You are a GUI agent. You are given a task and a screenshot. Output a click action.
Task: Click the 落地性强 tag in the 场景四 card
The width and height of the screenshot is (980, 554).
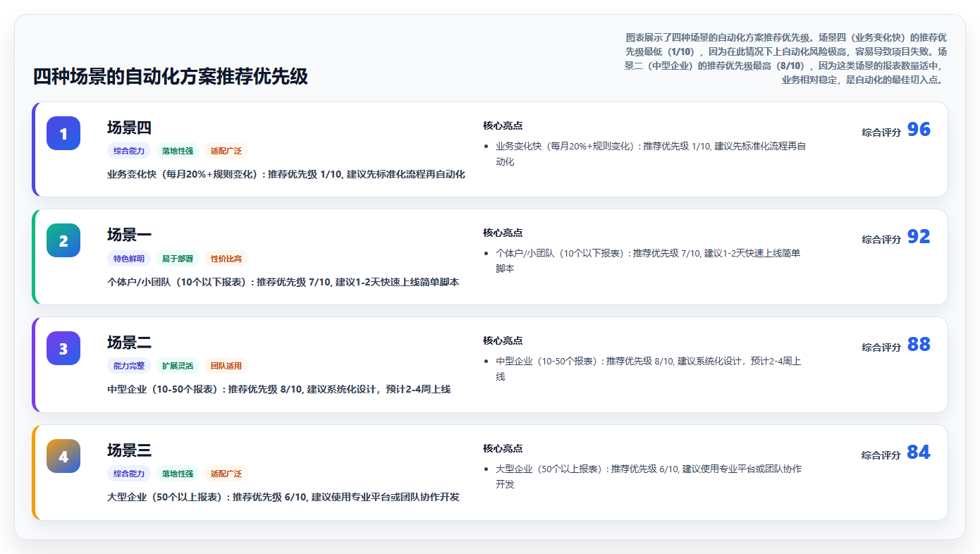[178, 151]
